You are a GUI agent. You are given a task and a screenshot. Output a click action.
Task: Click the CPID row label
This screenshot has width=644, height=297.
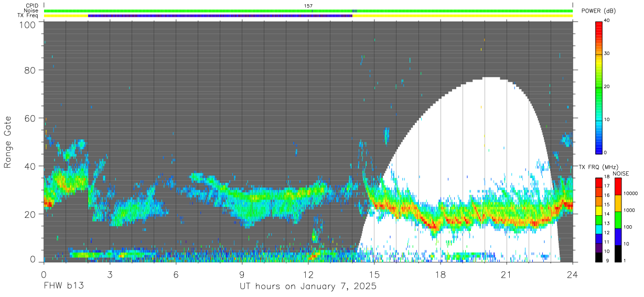pyautogui.click(x=31, y=6)
